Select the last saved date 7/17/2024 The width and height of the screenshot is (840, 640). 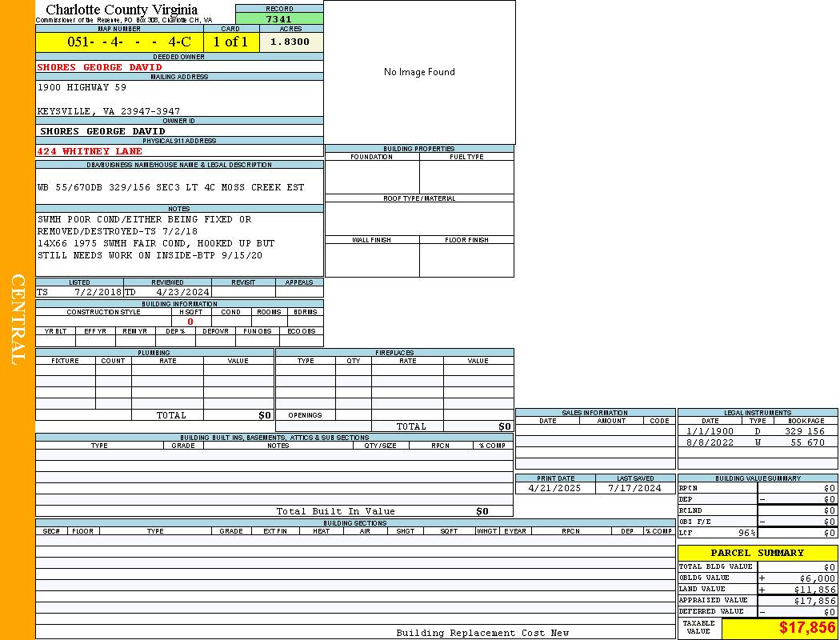[x=634, y=488]
